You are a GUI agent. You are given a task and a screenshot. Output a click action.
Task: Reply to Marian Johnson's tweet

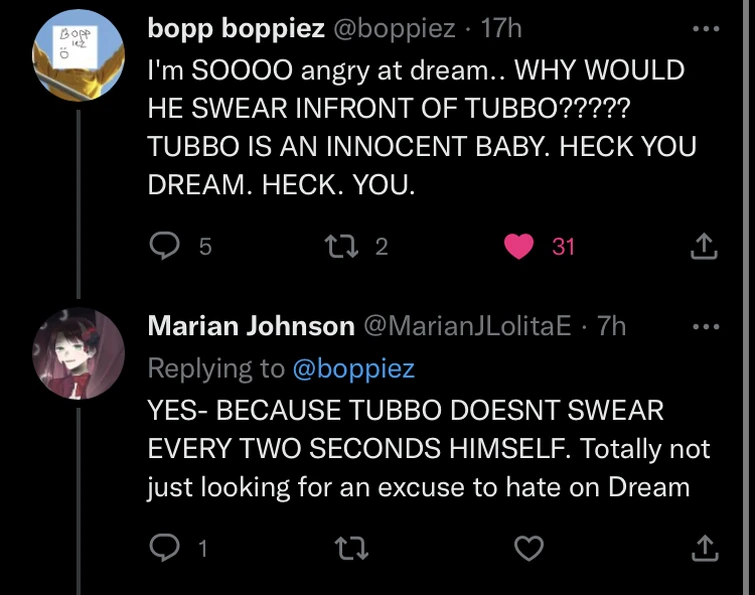164,546
